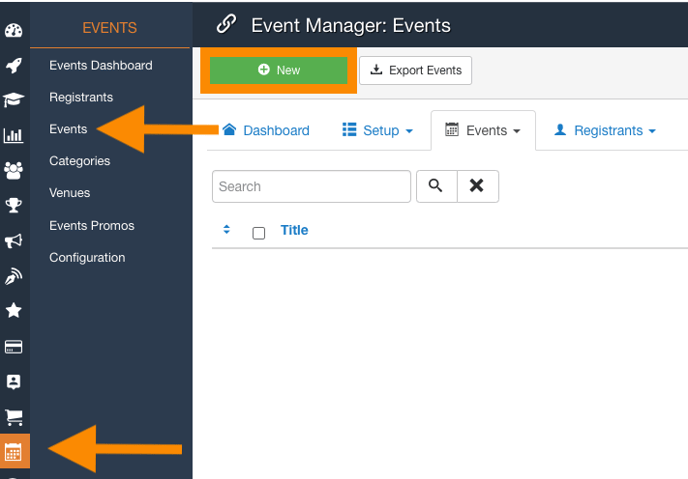Click the dashboard gauge icon in sidebar
The width and height of the screenshot is (688, 479).
coord(14,29)
